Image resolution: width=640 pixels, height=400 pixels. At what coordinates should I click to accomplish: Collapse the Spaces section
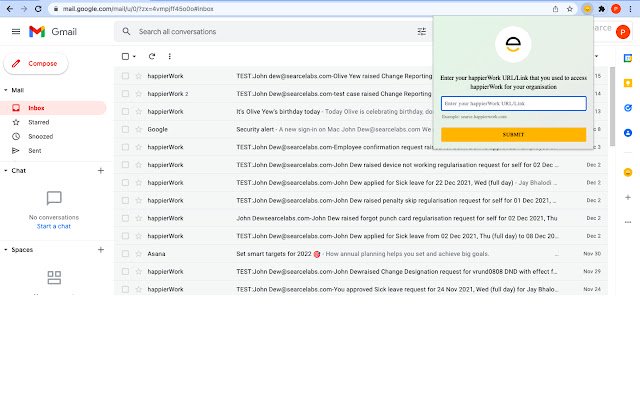(6, 250)
